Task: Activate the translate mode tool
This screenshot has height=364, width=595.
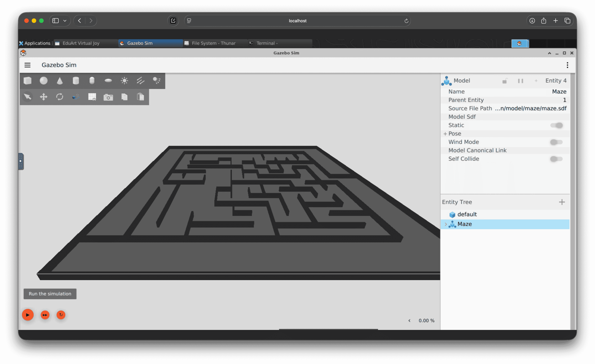Action: [44, 97]
